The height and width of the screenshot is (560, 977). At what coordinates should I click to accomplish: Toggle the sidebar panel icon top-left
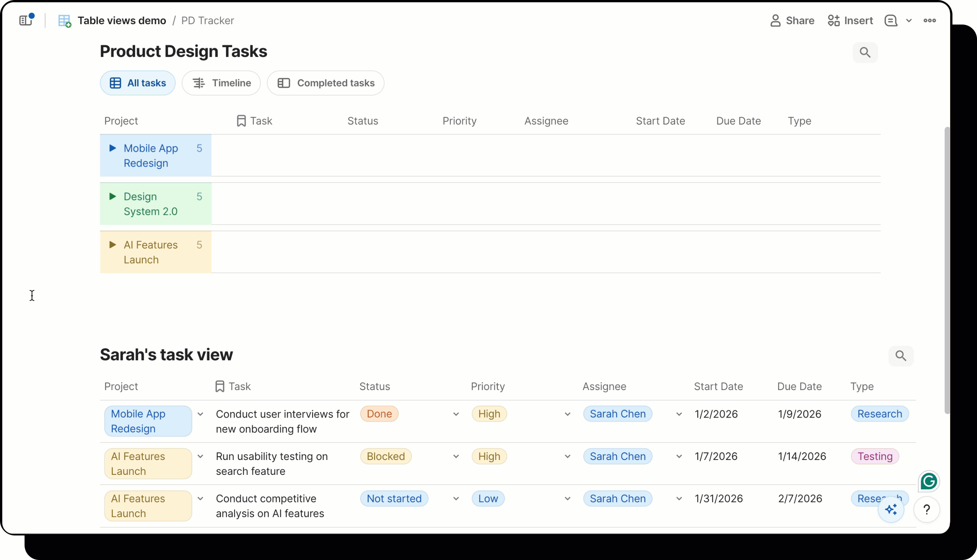click(x=25, y=20)
